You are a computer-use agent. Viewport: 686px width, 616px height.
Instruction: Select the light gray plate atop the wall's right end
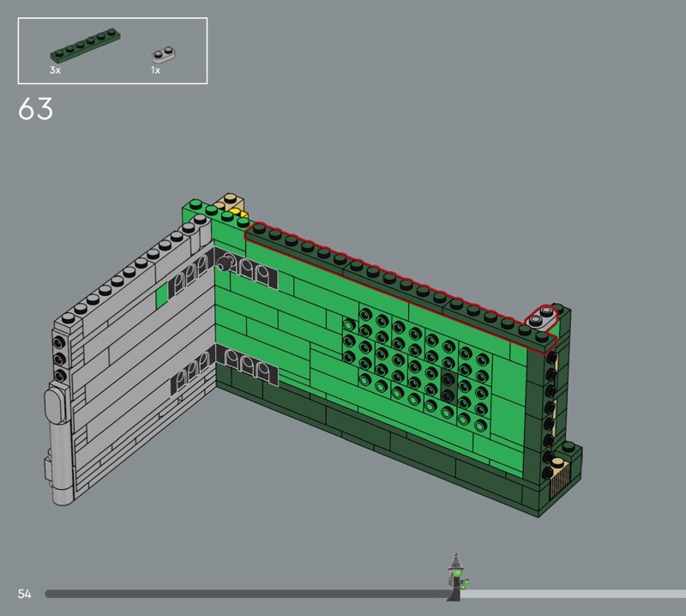540,319
